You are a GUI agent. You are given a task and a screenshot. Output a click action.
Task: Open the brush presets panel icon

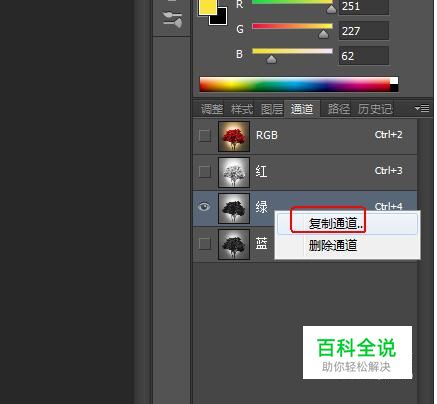click(172, 19)
